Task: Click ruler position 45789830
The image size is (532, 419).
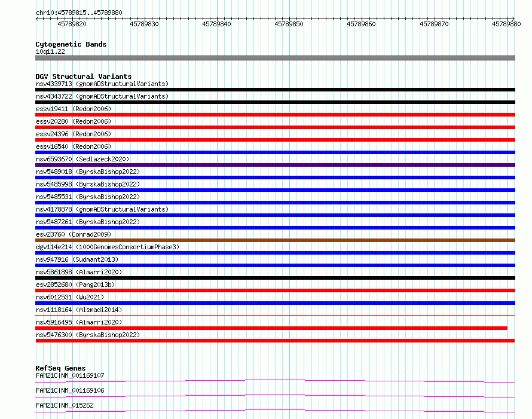Action: pyautogui.click(x=144, y=24)
